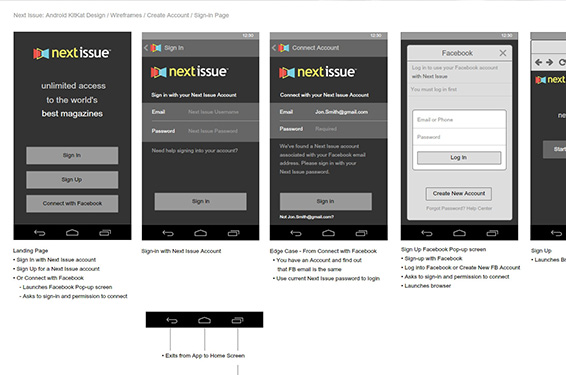Tap recent apps icon on Connect Account screen
The width and height of the screenshot is (566, 375).
[361, 233]
